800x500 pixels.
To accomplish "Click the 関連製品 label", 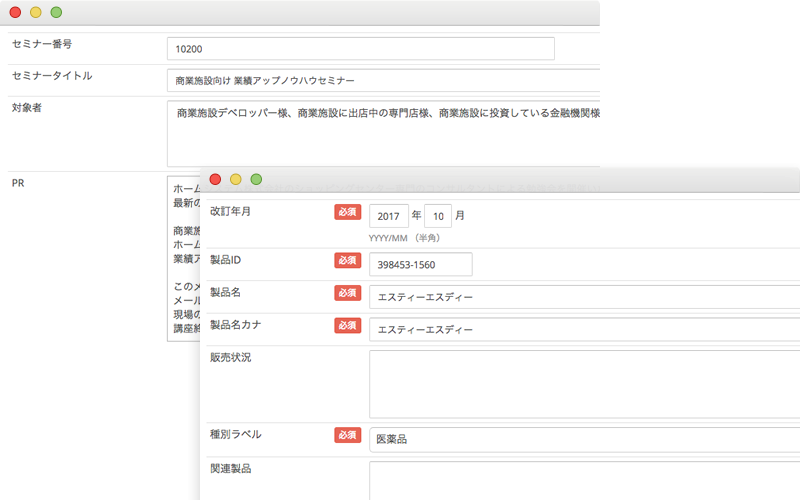I will pyautogui.click(x=231, y=469).
